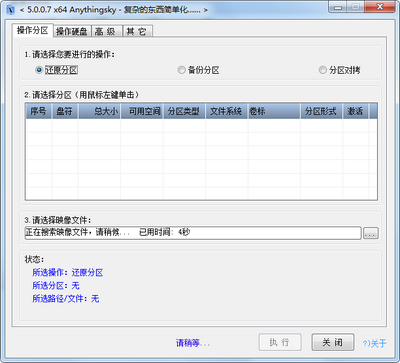Screen dimensions: 400x363
Task: Sort by the 盘符 column header
Action: (65, 111)
